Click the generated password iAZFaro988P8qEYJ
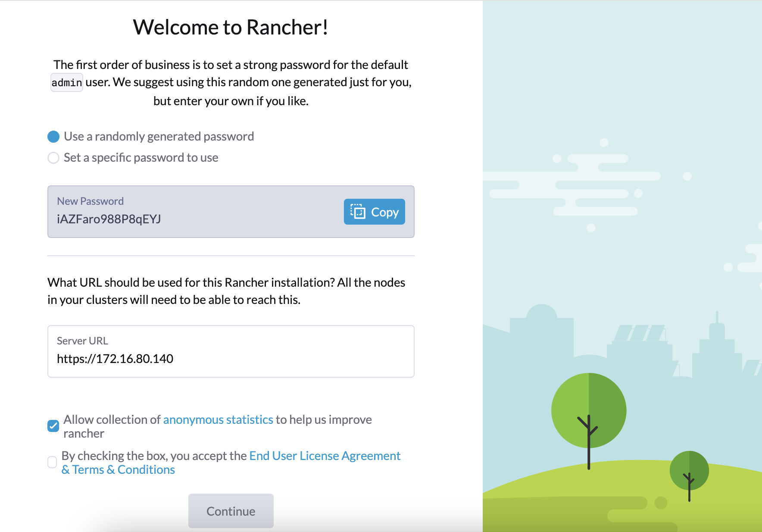The height and width of the screenshot is (532, 762). (109, 219)
